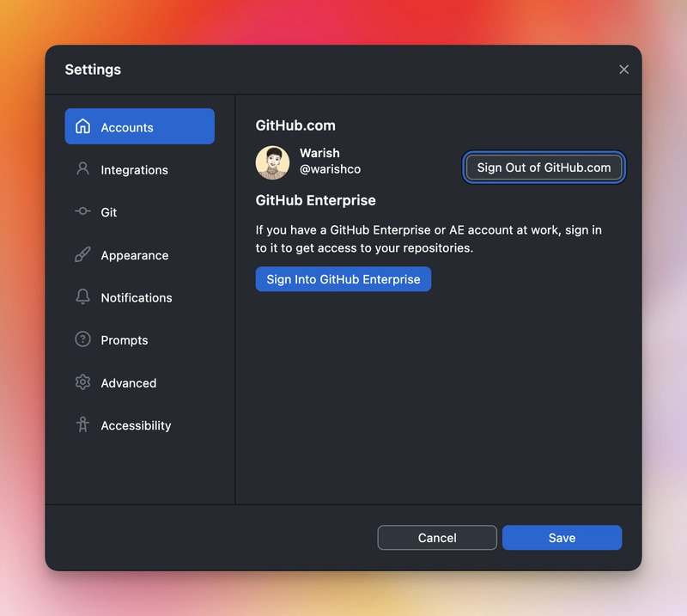The image size is (687, 616).
Task: Click the Settings dialog title
Action: click(x=93, y=70)
